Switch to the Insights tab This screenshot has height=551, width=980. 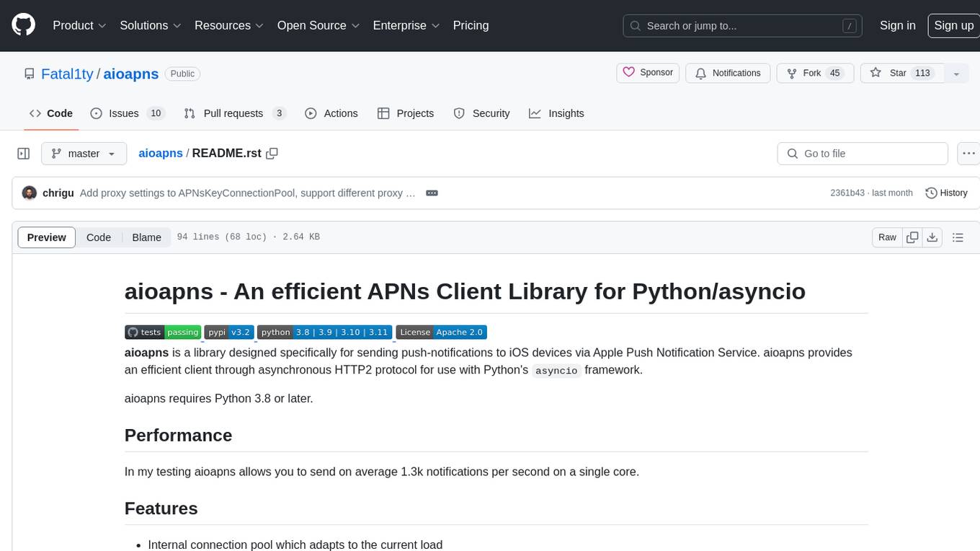pos(556,113)
